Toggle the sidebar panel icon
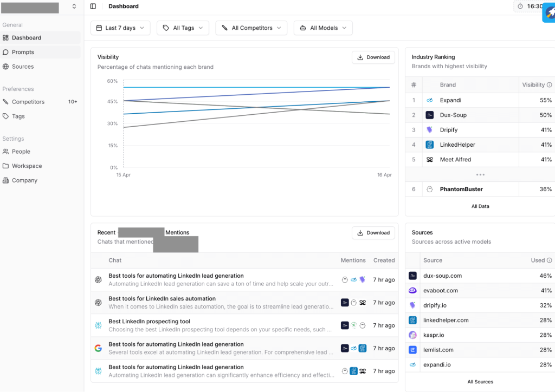Viewport: 555px width, 392px height. click(x=93, y=6)
